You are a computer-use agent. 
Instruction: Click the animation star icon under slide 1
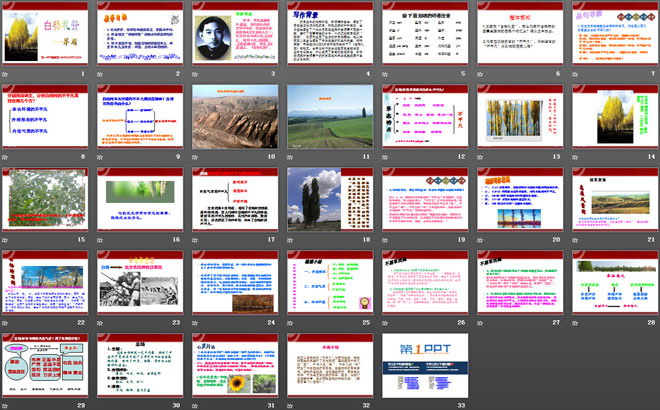[x=6, y=73]
